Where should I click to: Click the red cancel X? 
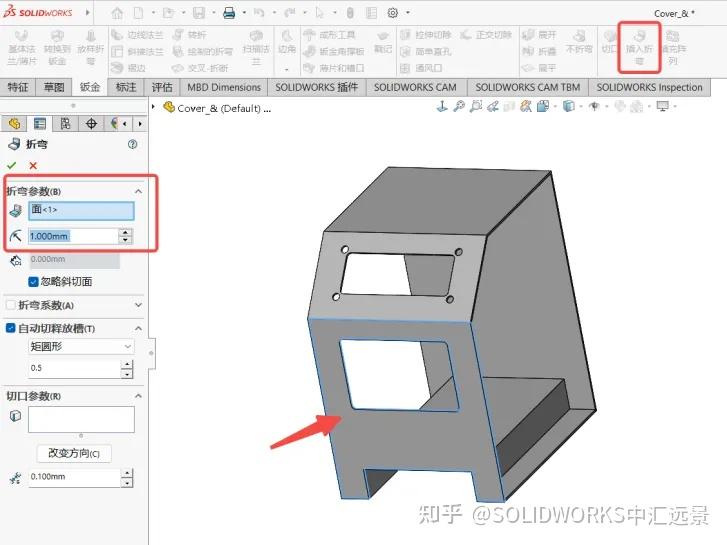pos(33,166)
